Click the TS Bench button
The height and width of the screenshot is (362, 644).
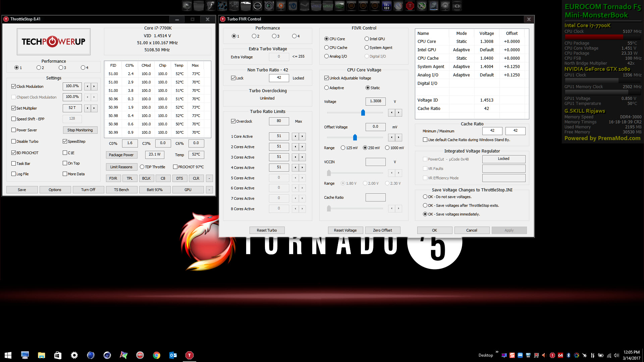click(121, 190)
